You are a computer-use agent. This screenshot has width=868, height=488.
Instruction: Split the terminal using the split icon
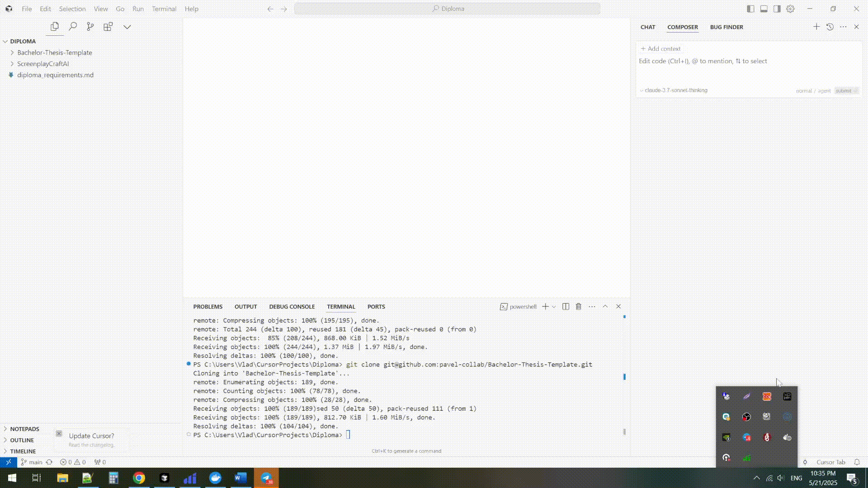(566, 306)
